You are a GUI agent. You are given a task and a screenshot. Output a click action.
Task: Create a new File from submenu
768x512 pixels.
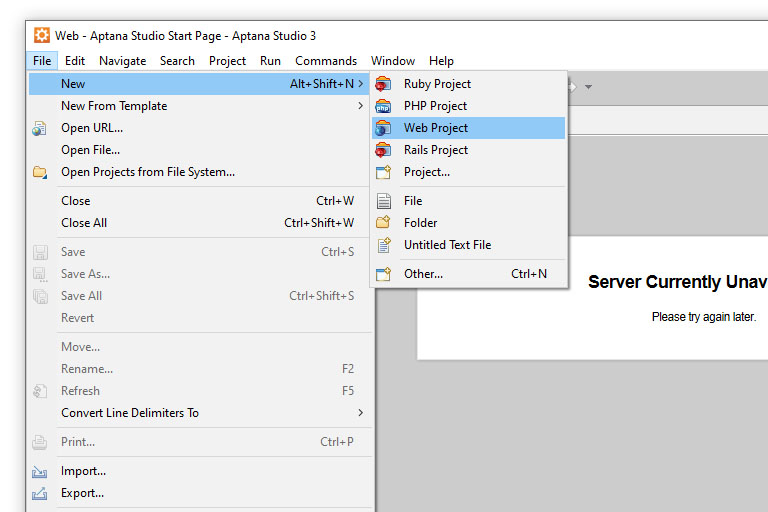tap(469, 201)
